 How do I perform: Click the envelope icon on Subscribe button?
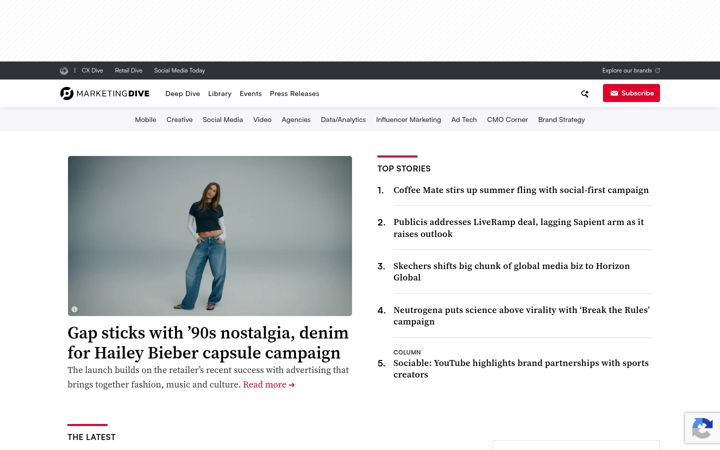614,93
